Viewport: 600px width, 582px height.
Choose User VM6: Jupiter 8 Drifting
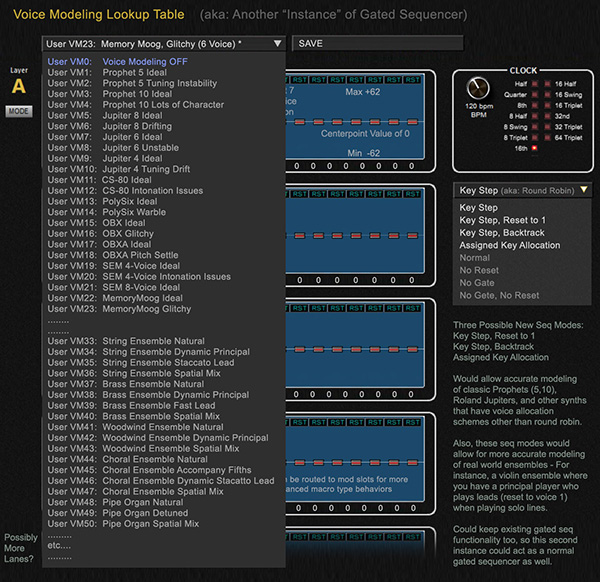(109, 126)
